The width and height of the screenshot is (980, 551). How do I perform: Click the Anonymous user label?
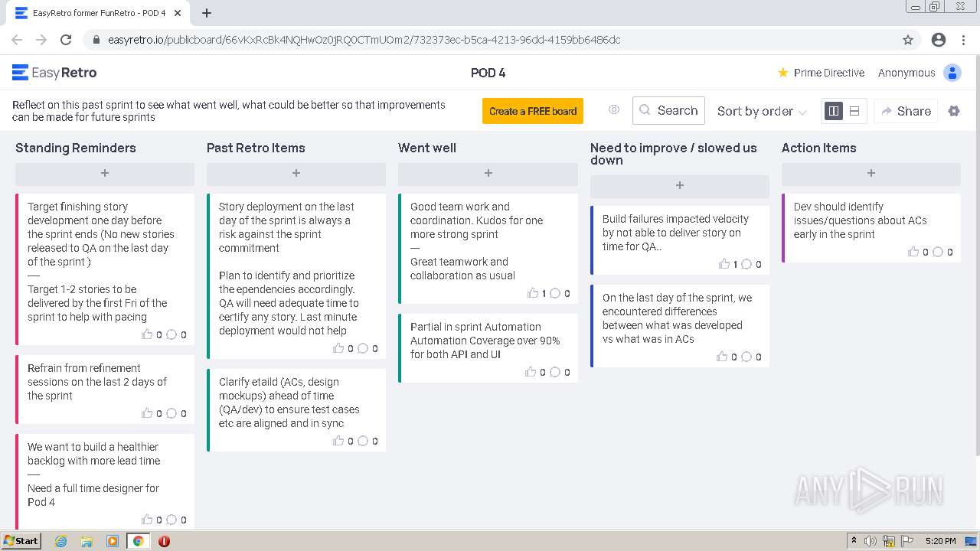click(x=906, y=73)
